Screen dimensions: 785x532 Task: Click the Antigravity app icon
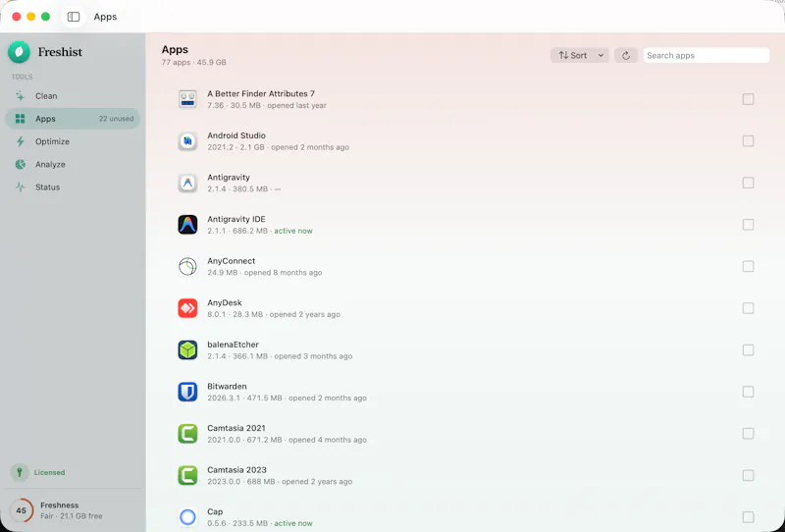click(187, 183)
